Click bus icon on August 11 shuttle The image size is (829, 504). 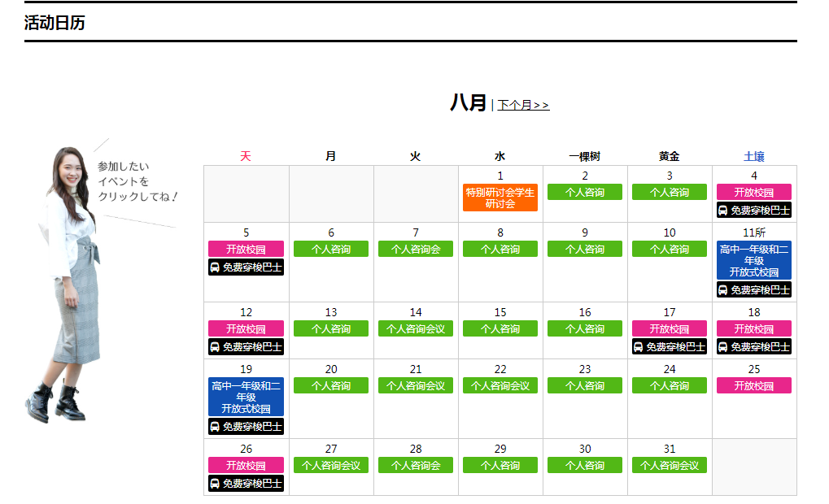[722, 289]
